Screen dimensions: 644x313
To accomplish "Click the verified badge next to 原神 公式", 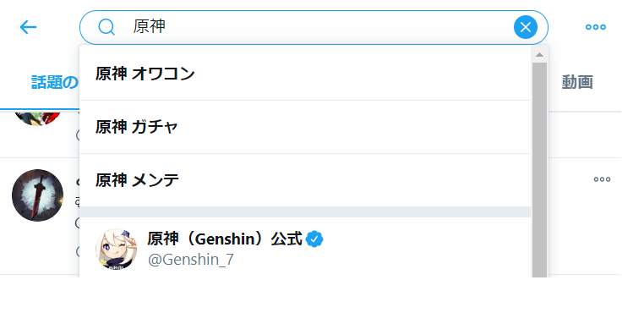I will click(314, 239).
